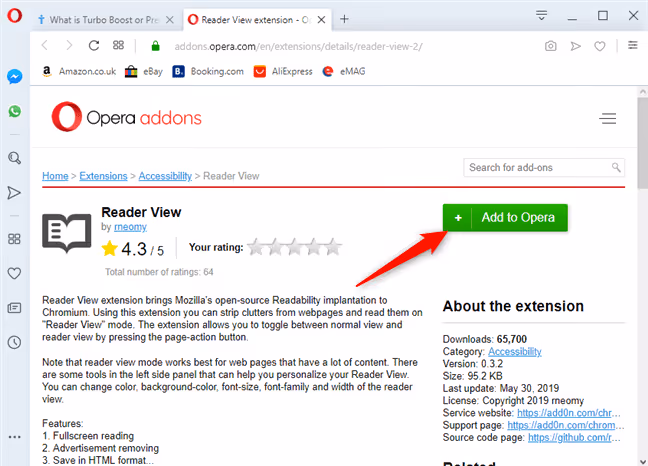Open Personal News in the sidebar
This screenshot has width=648, height=466.
pos(14,308)
